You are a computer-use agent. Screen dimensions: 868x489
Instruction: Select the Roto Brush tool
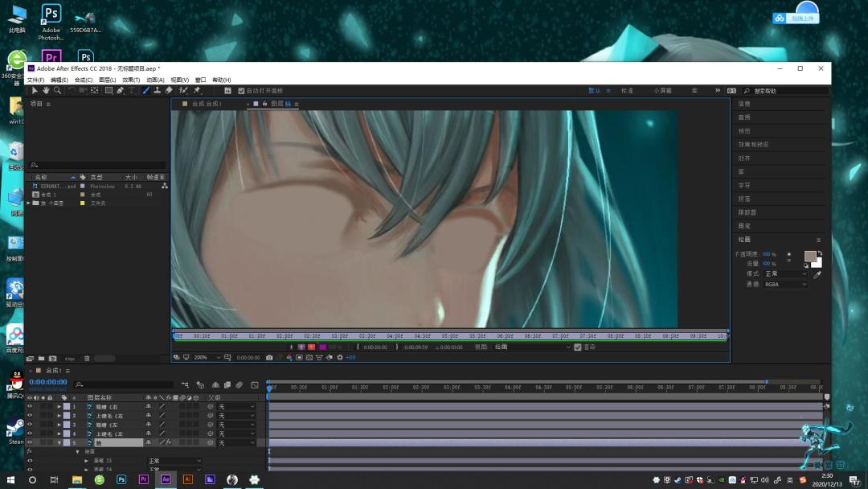[183, 90]
